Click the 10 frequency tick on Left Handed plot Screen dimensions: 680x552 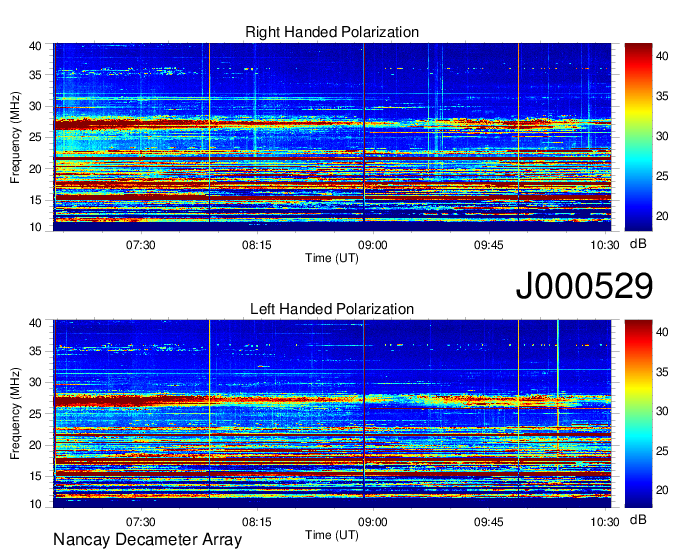35,504
